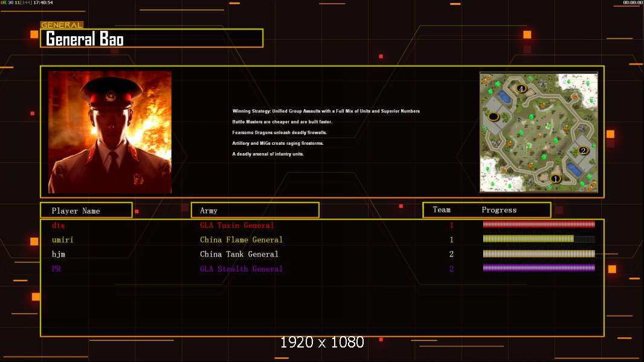Click team number for dts
The image size is (644, 362).
tap(451, 225)
